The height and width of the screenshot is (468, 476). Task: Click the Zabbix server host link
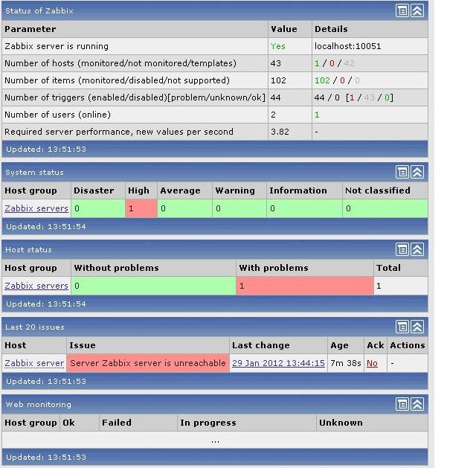coord(34,363)
